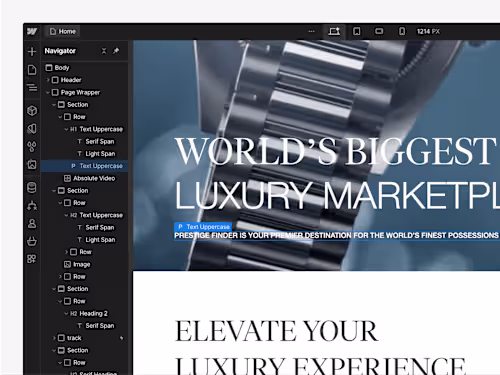The image size is (500, 375).
Task: Select the Image element in Navigator
Action: [77, 264]
